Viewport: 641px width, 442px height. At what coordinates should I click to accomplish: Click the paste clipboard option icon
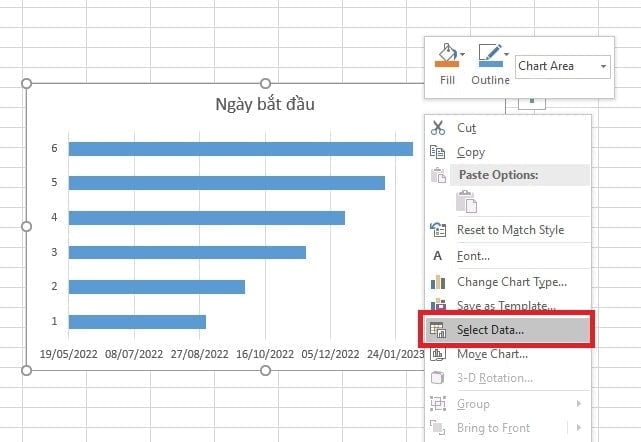click(466, 202)
